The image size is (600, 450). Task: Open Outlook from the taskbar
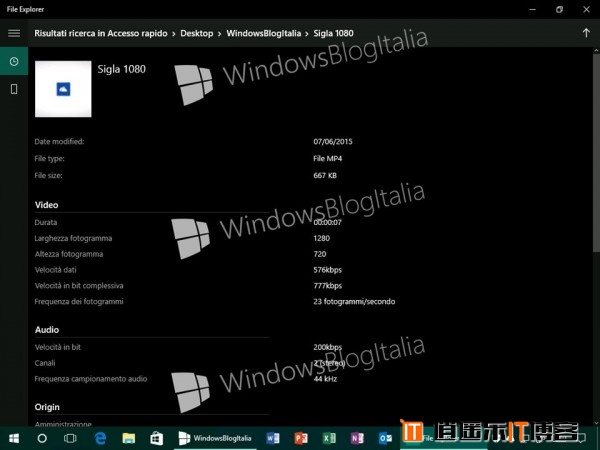[385, 438]
